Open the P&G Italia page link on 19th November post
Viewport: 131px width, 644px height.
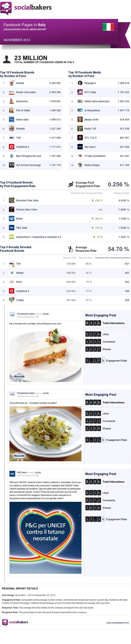point(21,473)
